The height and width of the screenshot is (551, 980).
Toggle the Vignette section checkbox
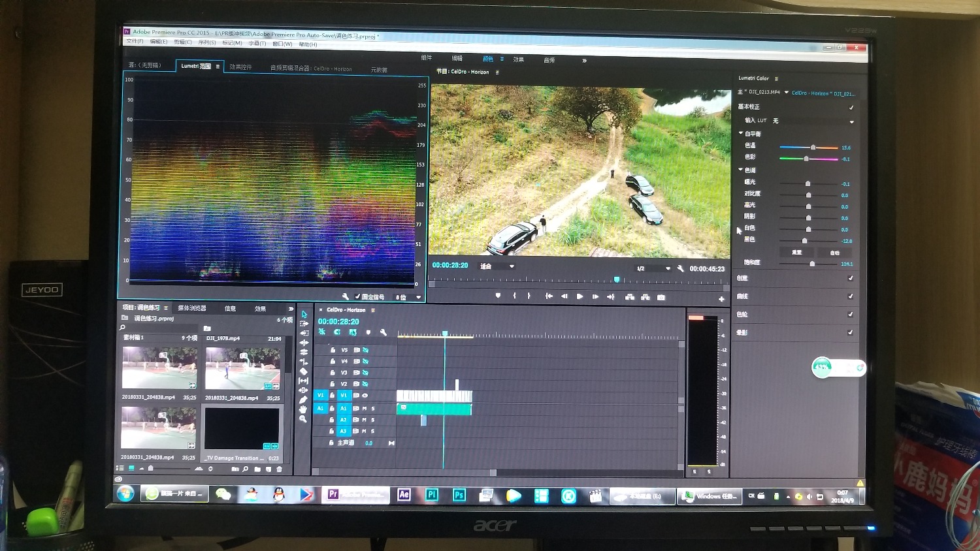point(851,332)
